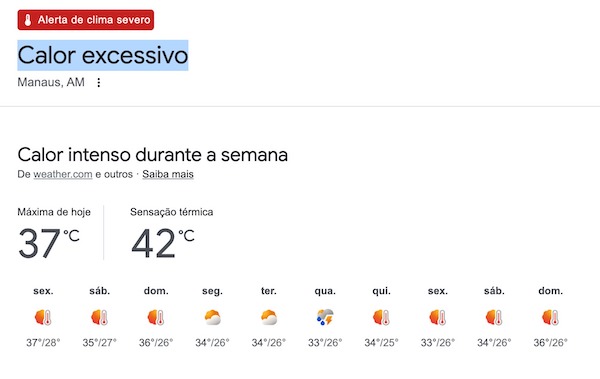Click the Calor intenso durante a semana title
600x379 pixels.
(x=153, y=155)
